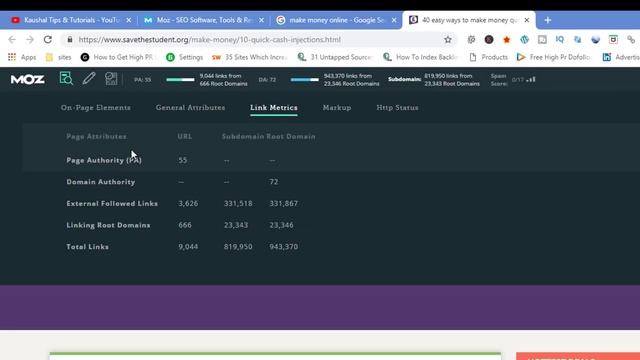Click External Followed Links value 331,518
This screenshot has width=640, height=360.
(x=238, y=204)
